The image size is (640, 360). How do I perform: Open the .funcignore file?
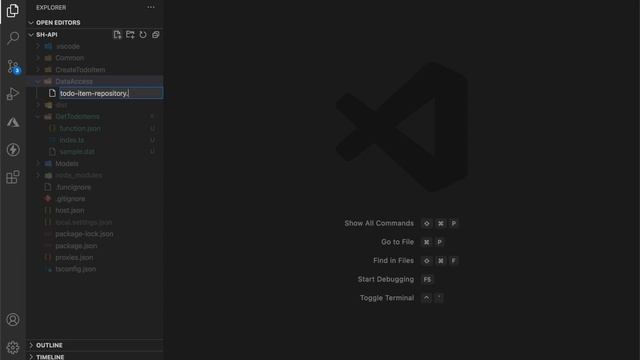click(x=95, y=187)
